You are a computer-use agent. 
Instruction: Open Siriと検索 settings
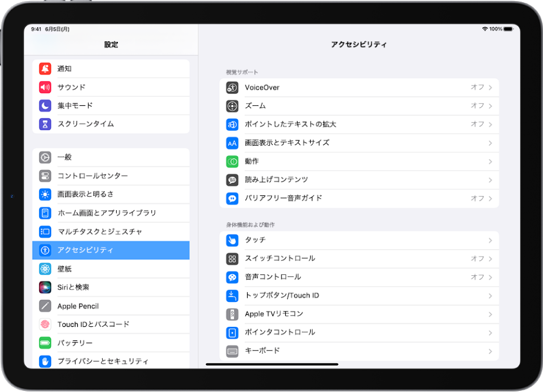[x=111, y=287]
